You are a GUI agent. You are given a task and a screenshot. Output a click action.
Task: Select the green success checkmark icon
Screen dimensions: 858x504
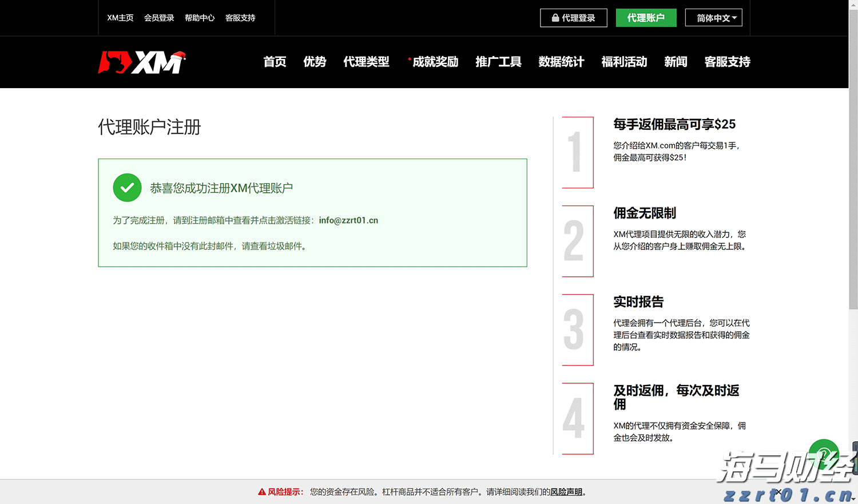pos(127,187)
